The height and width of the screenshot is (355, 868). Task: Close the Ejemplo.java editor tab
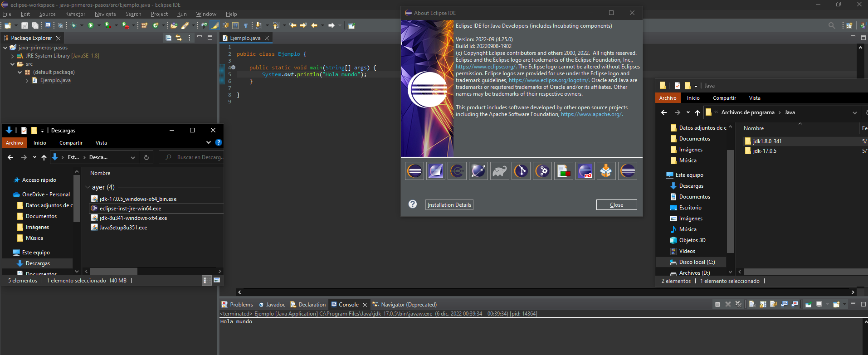[x=267, y=38]
